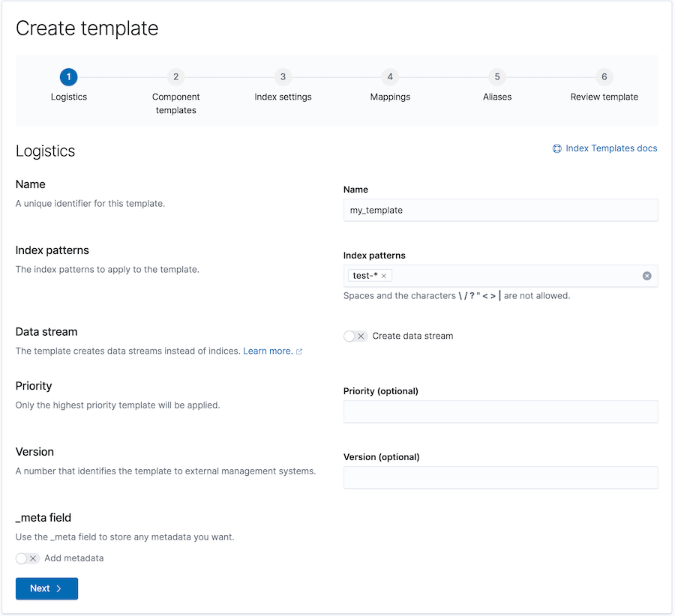Click the Next button
Viewport: 675px width, 616px height.
tap(46, 588)
